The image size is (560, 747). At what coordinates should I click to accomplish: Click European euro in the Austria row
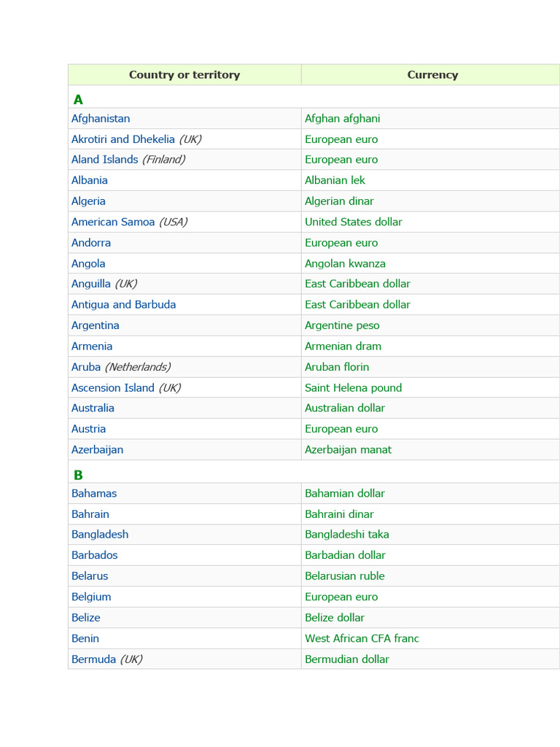coord(341,429)
